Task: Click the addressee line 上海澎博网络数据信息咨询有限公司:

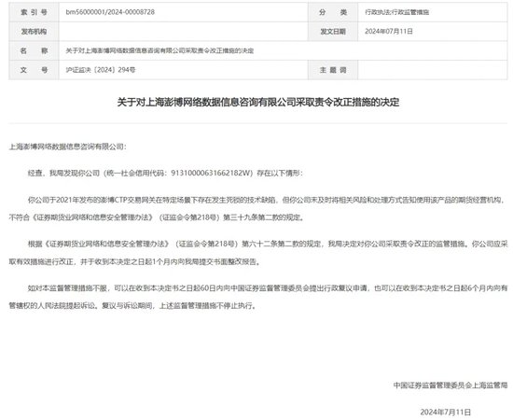Action: tap(67, 147)
